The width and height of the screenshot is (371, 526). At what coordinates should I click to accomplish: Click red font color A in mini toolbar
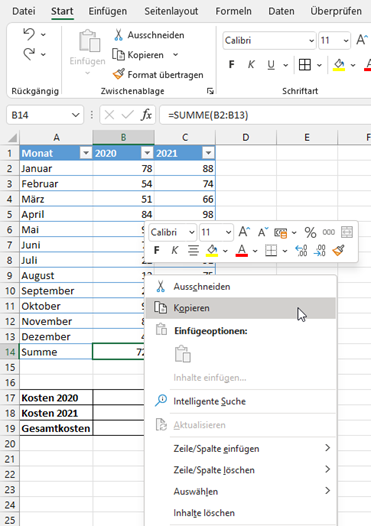pos(242,250)
